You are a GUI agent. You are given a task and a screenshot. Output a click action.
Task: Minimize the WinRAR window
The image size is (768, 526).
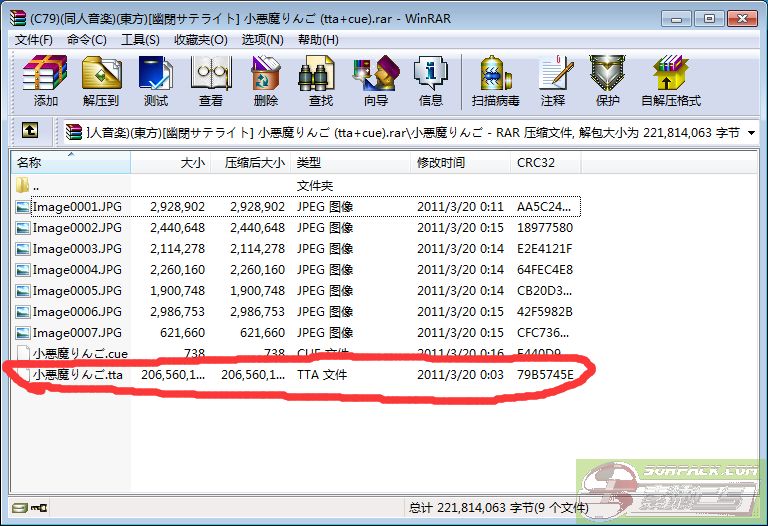(677, 19)
